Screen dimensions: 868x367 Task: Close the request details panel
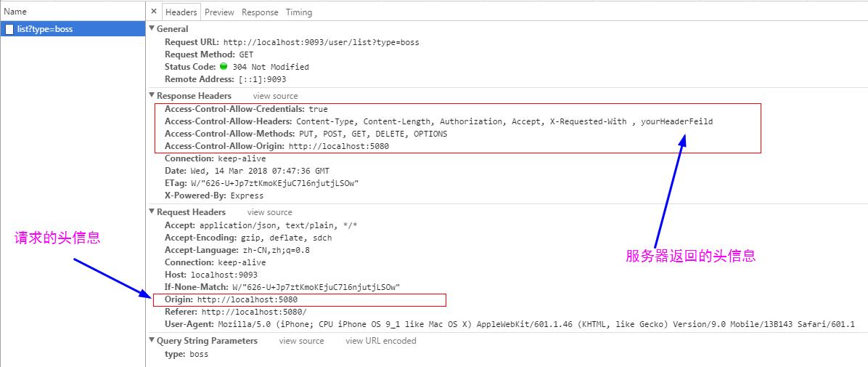[154, 12]
